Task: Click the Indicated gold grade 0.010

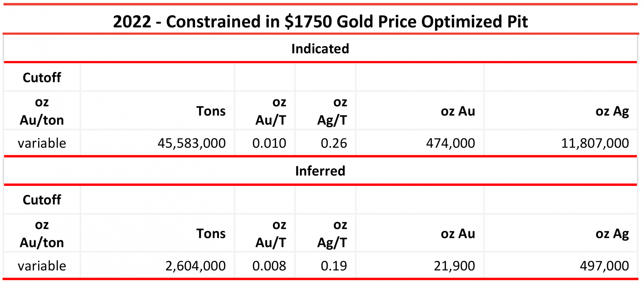Action: 269,143
